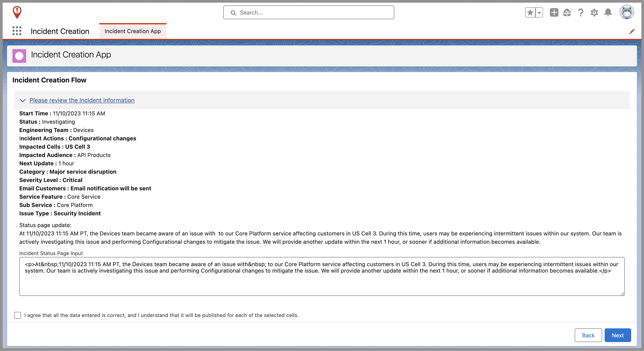Enable the data agreement checkbox
This screenshot has height=351, width=644.
click(x=17, y=315)
